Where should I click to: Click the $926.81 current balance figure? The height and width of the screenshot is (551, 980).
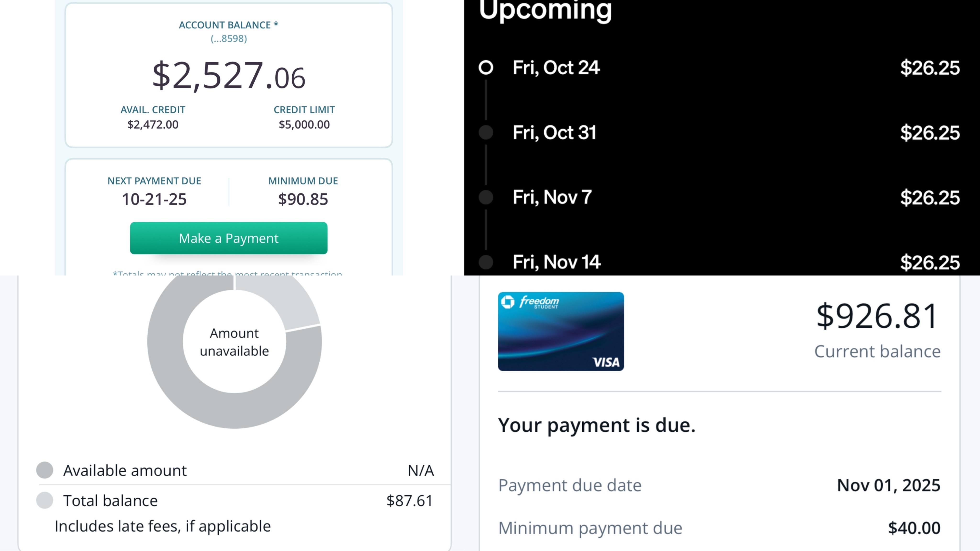tap(877, 316)
